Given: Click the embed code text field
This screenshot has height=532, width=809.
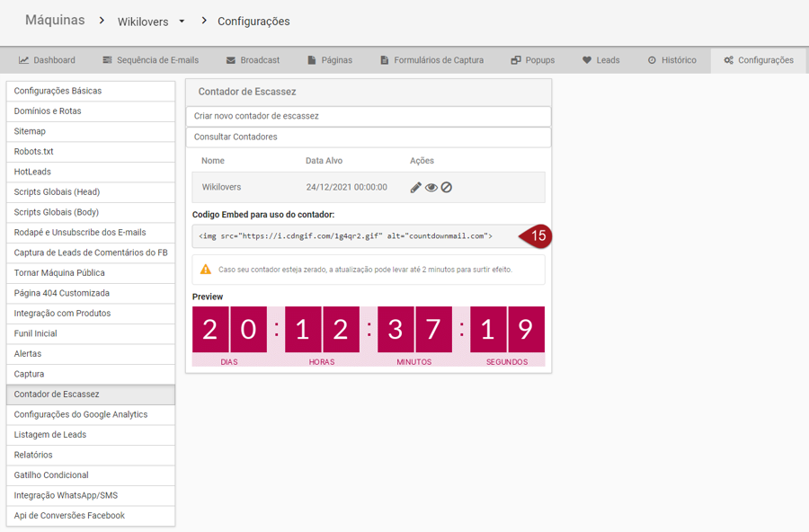Looking at the screenshot, I should coord(355,236).
